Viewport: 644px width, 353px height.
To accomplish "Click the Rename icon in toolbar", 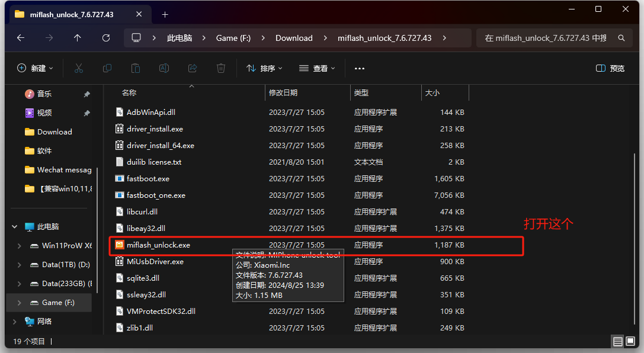I will [164, 68].
